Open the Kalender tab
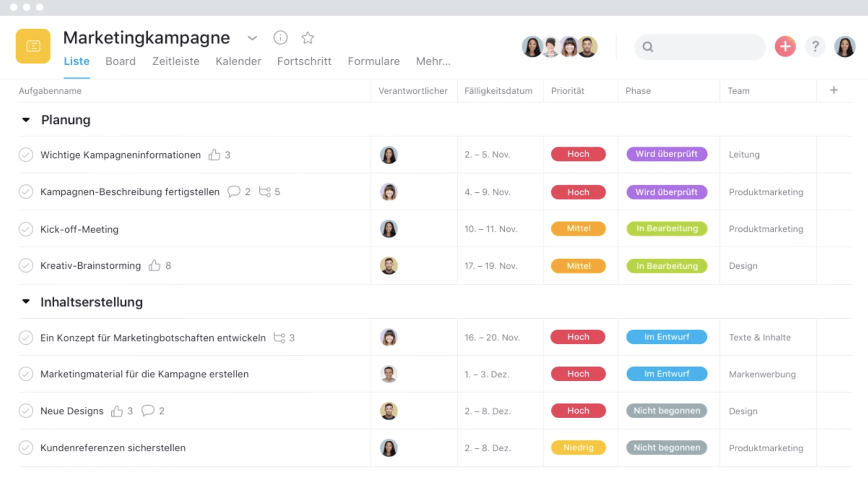 pos(238,61)
